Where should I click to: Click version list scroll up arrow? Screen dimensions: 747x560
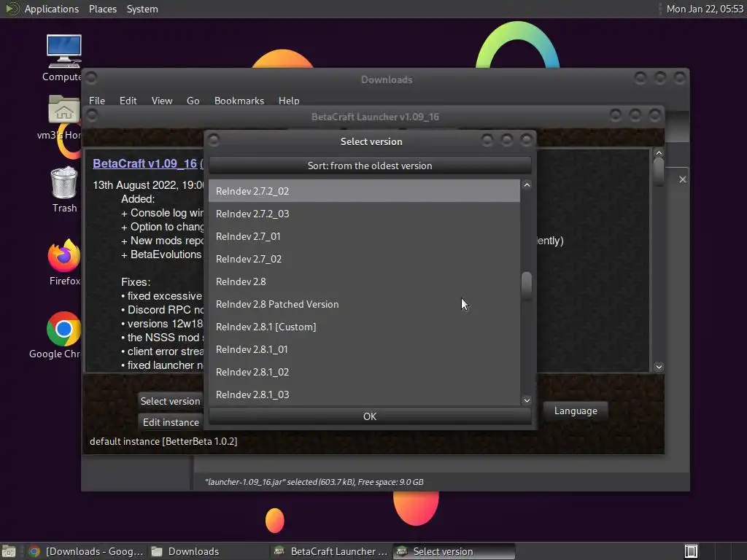[x=527, y=185]
